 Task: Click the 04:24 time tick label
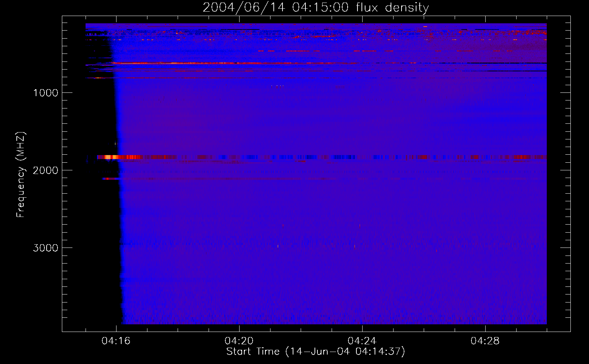[x=362, y=341]
